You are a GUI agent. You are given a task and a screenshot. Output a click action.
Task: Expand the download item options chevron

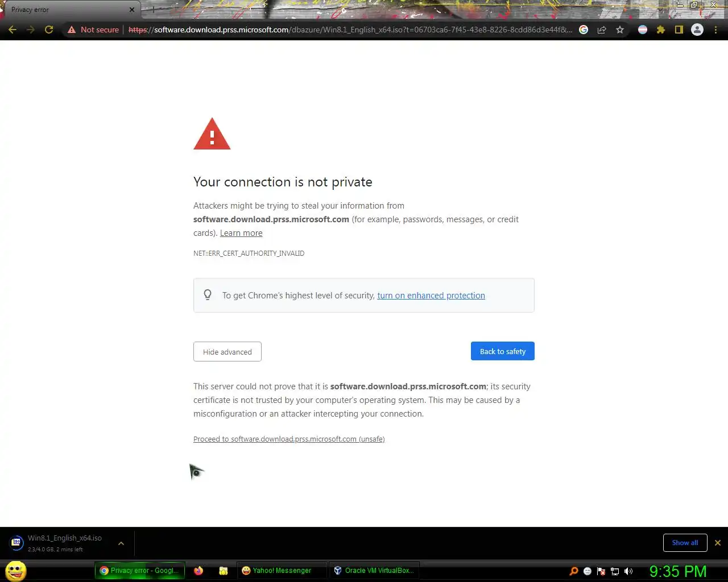121,543
